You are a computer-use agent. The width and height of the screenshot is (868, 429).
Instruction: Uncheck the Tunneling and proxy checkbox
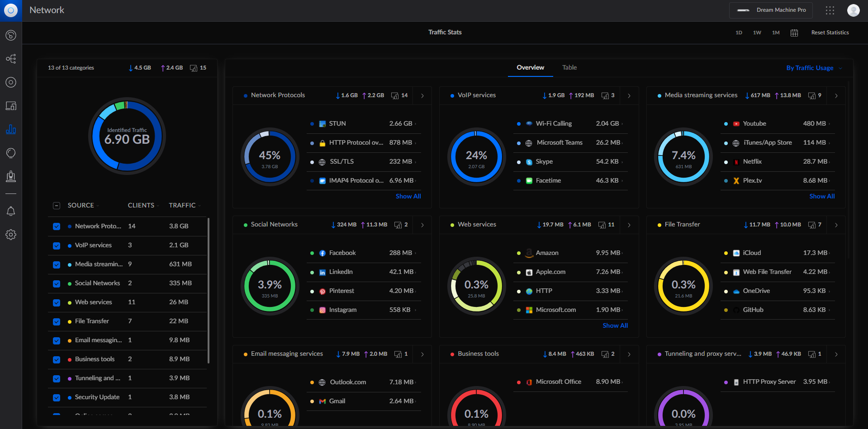[x=57, y=378]
